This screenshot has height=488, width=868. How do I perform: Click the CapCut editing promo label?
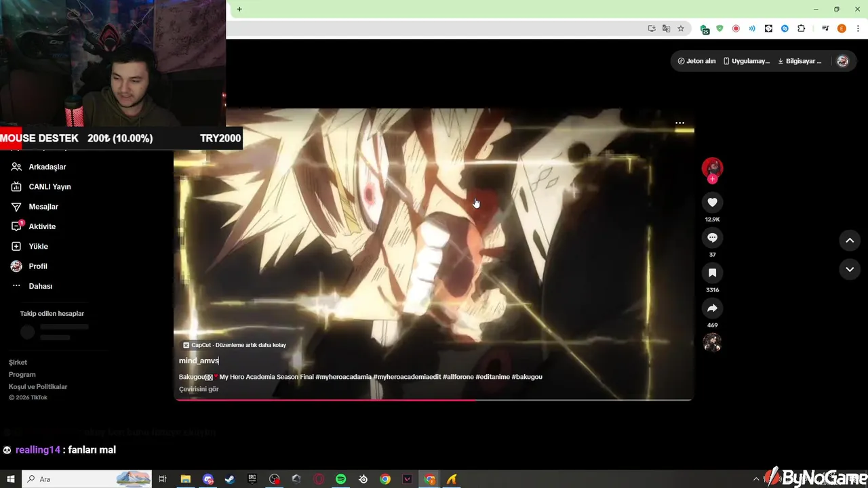point(235,345)
